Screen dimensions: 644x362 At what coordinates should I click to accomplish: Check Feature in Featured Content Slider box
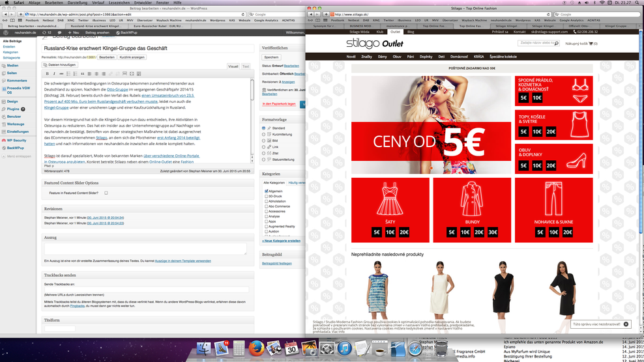tap(106, 193)
